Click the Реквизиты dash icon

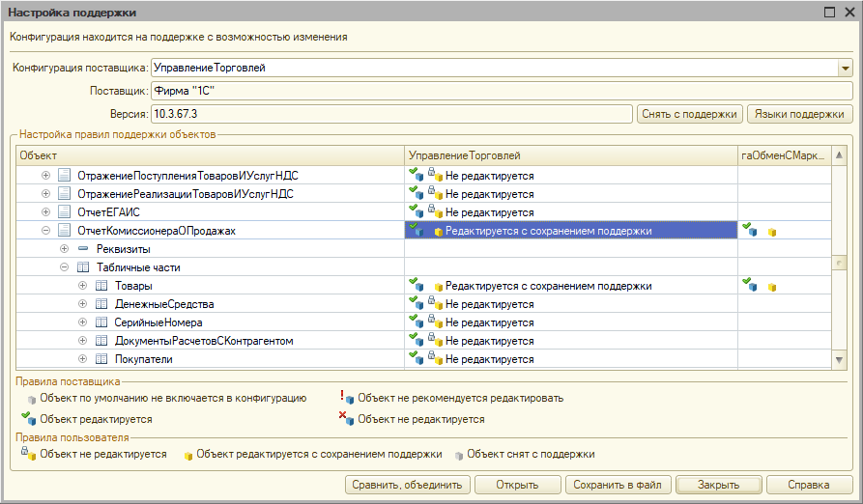coord(83,248)
